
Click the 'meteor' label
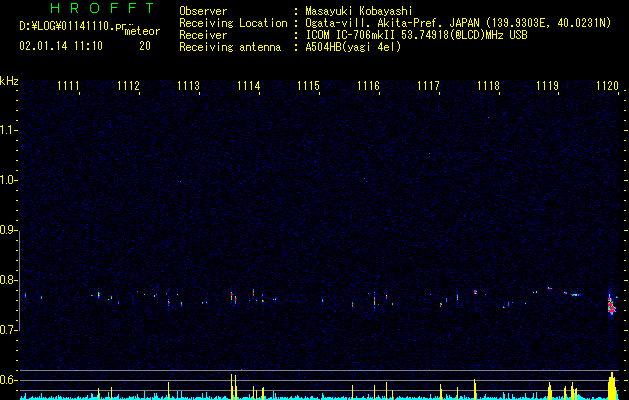pos(142,31)
